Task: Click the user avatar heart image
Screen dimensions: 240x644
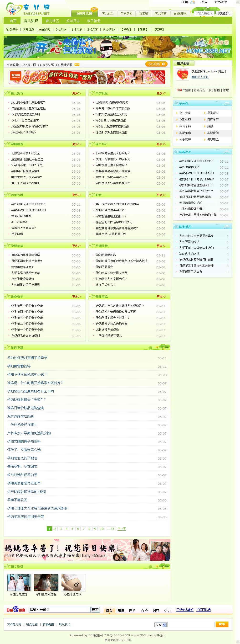Action: (x=183, y=75)
